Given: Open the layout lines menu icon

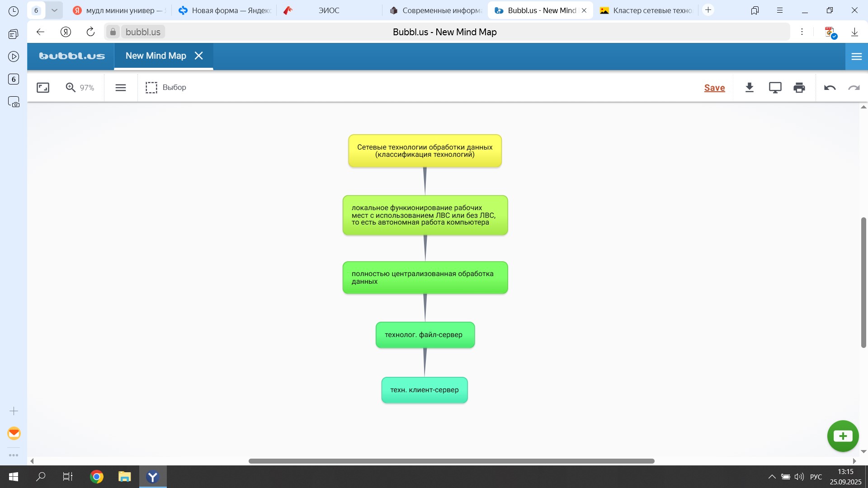Looking at the screenshot, I should click(x=121, y=88).
